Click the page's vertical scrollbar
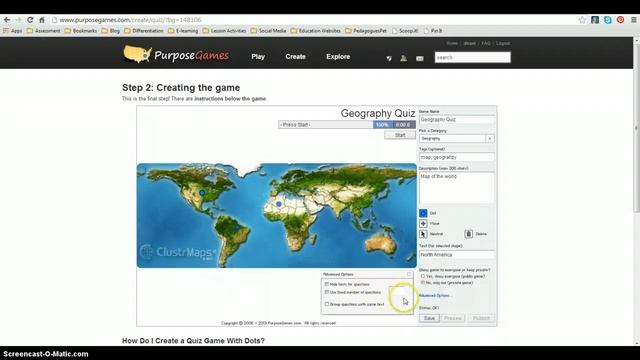 pyautogui.click(x=636, y=127)
